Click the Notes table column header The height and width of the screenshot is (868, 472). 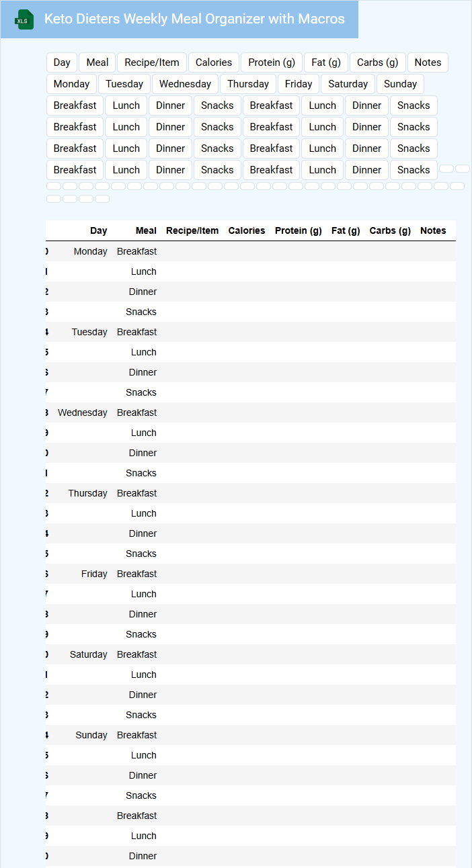tap(433, 230)
